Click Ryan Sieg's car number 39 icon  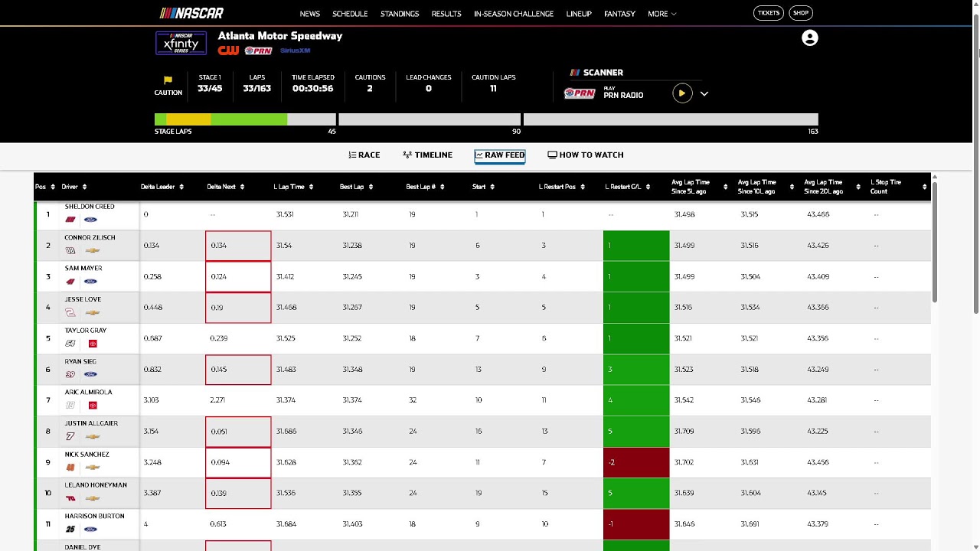[70, 374]
